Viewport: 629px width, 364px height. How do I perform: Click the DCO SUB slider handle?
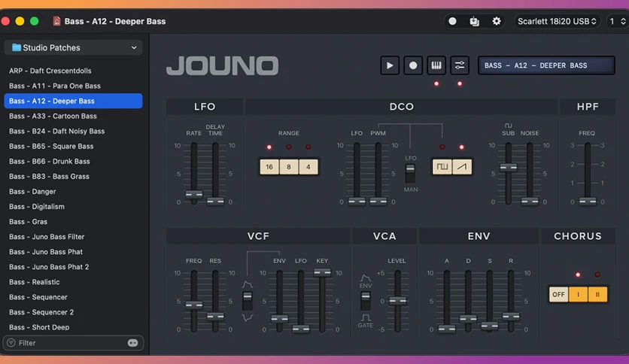[x=509, y=167]
